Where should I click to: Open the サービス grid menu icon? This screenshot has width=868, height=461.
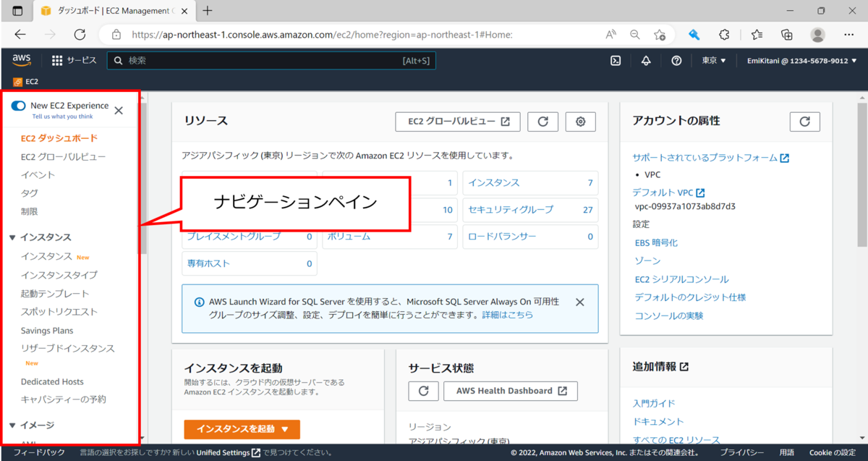coord(57,61)
